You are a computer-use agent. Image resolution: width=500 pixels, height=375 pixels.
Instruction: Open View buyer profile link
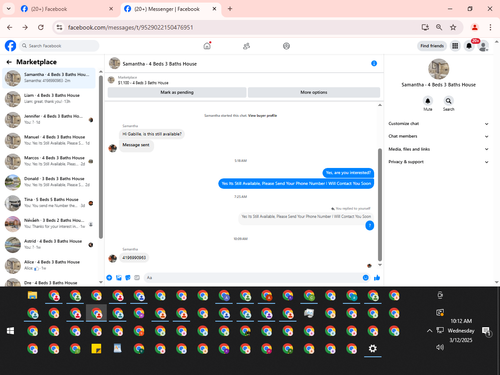pos(262,116)
